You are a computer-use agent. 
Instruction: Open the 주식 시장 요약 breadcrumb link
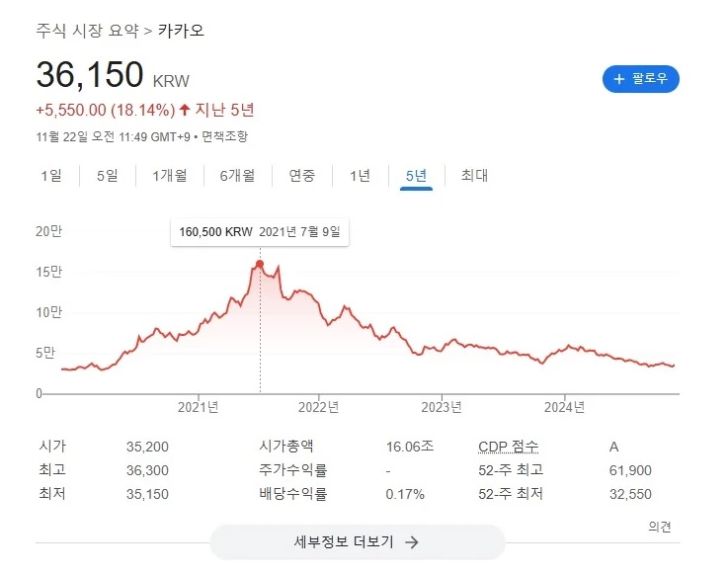pyautogui.click(x=87, y=31)
